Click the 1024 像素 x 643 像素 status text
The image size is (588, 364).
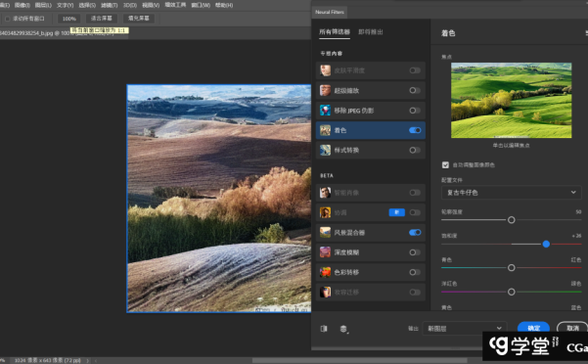point(48,360)
